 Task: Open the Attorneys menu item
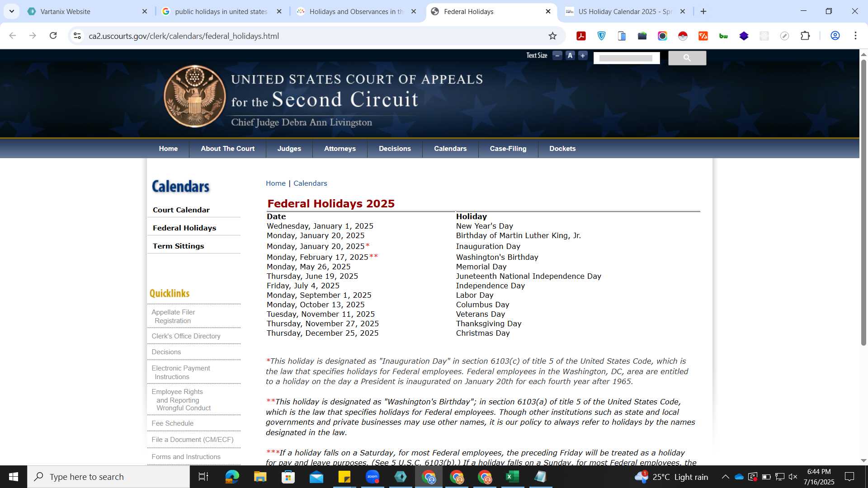(x=340, y=149)
